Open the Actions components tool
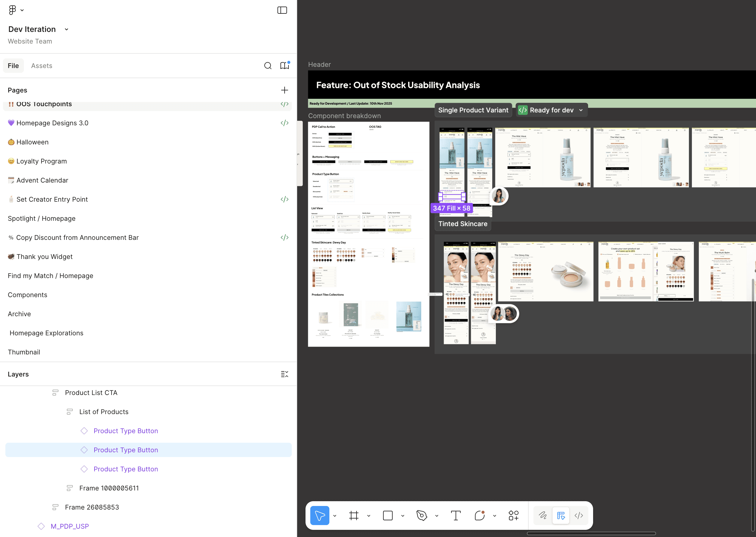The height and width of the screenshot is (537, 756). 513,516
